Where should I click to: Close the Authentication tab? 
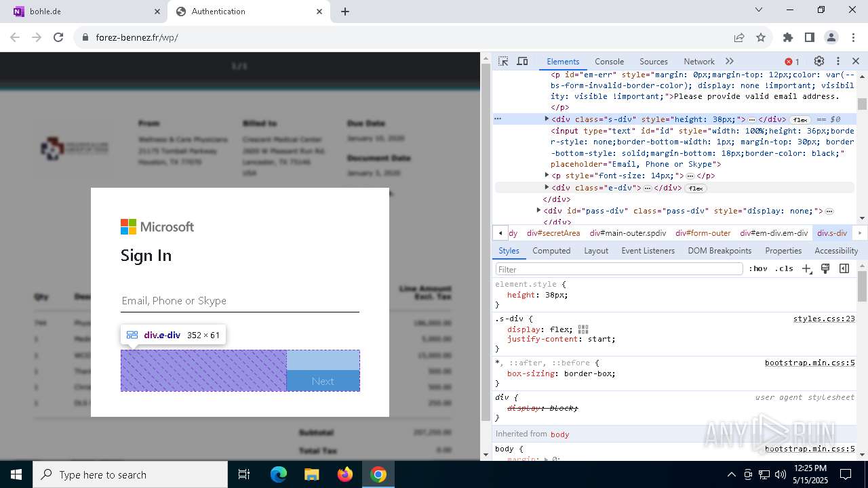pyautogui.click(x=319, y=12)
